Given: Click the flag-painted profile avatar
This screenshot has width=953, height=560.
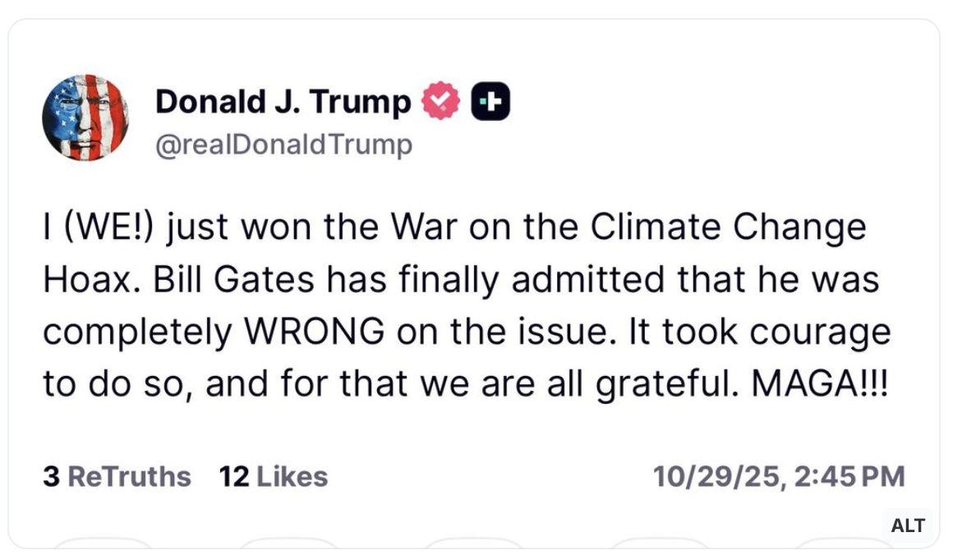Looking at the screenshot, I should pyautogui.click(x=85, y=117).
